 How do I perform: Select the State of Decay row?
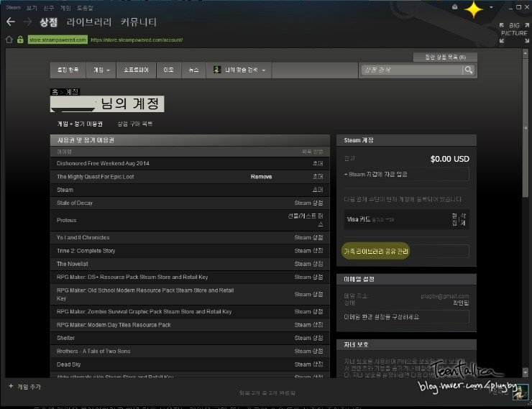point(190,203)
